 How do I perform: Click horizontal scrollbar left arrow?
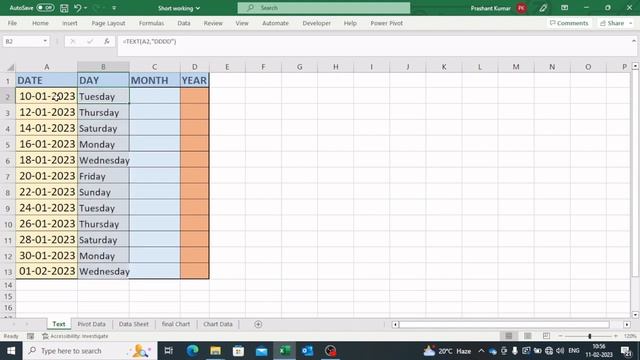(395, 324)
